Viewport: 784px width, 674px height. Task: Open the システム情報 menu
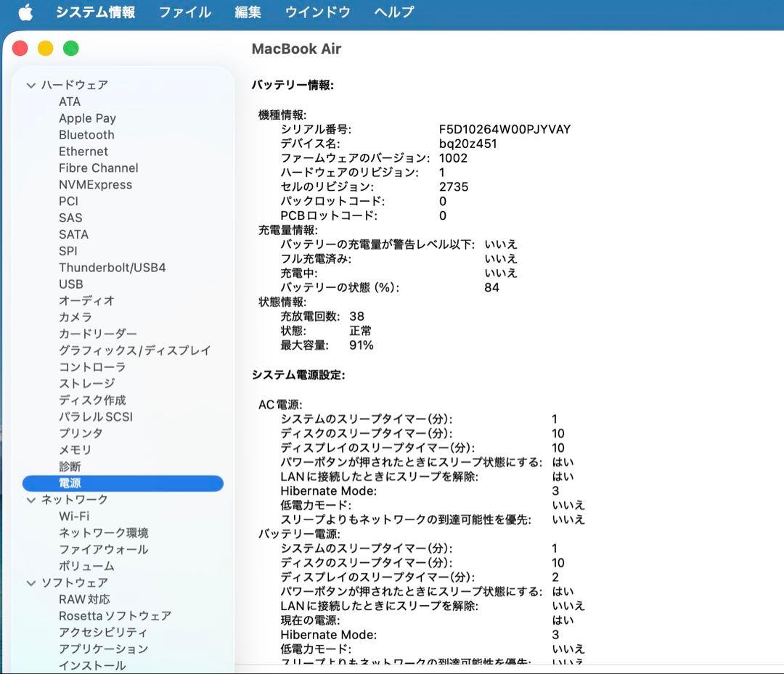pos(96,11)
